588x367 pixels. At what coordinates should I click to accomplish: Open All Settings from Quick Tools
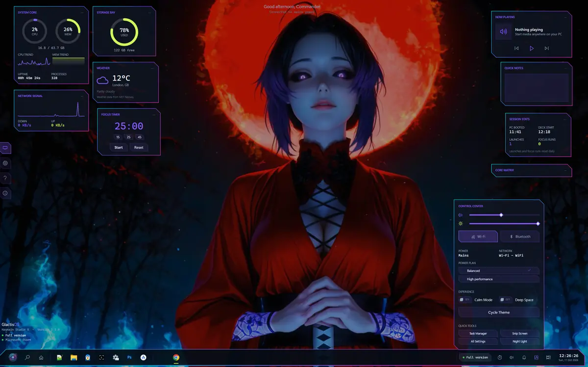tap(478, 341)
